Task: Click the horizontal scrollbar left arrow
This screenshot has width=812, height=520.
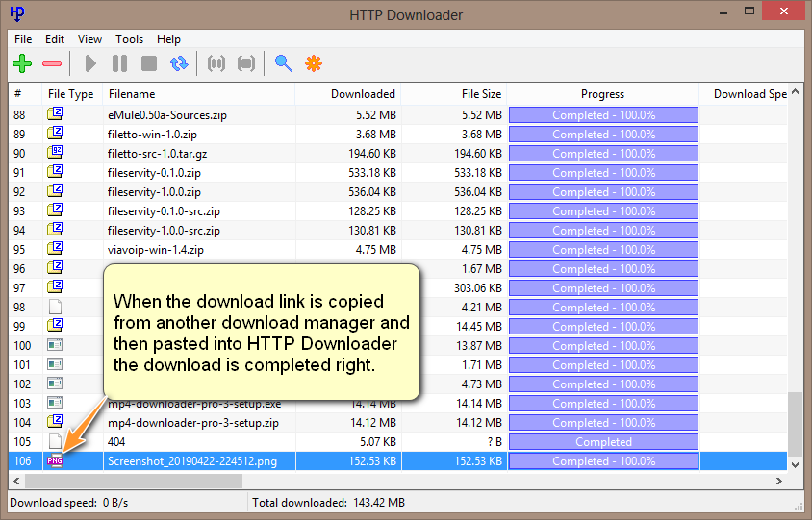Action: [x=16, y=482]
